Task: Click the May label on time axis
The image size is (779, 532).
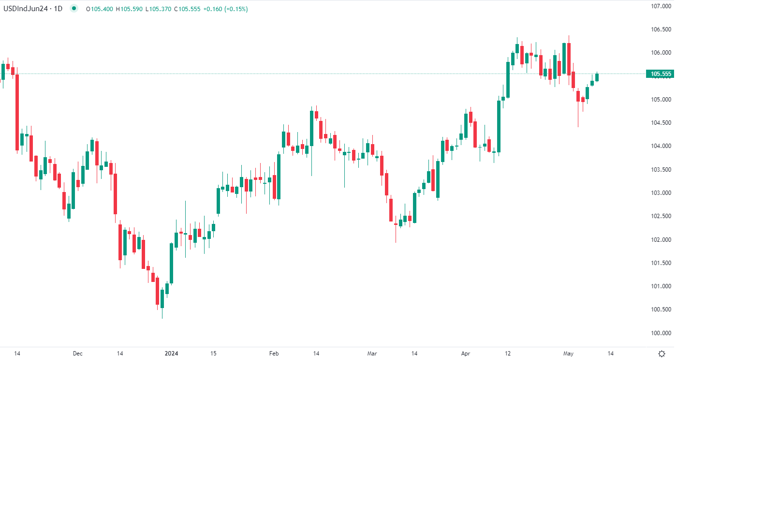Action: [x=568, y=354]
